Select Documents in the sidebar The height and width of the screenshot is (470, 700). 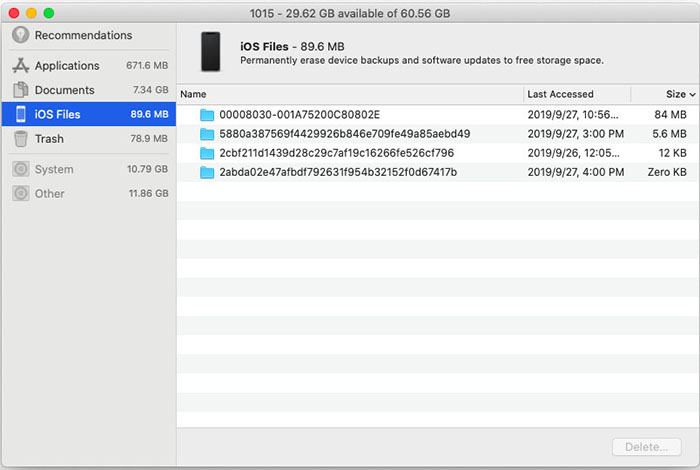[89, 90]
